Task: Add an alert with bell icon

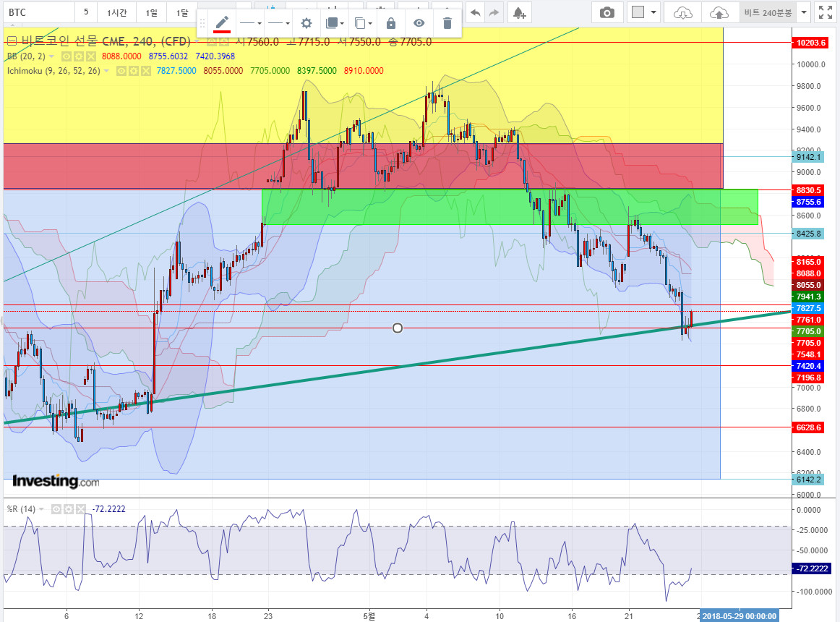Action: click(x=519, y=12)
